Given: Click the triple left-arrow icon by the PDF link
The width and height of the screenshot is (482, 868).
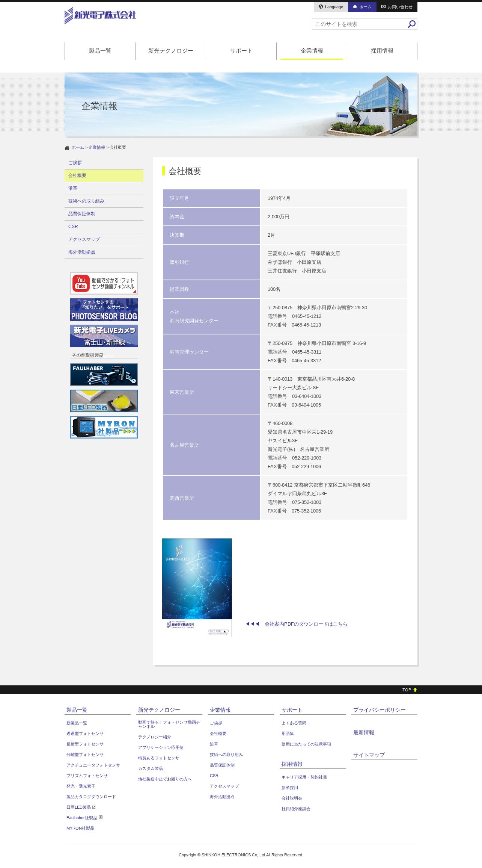Looking at the screenshot, I should (253, 624).
